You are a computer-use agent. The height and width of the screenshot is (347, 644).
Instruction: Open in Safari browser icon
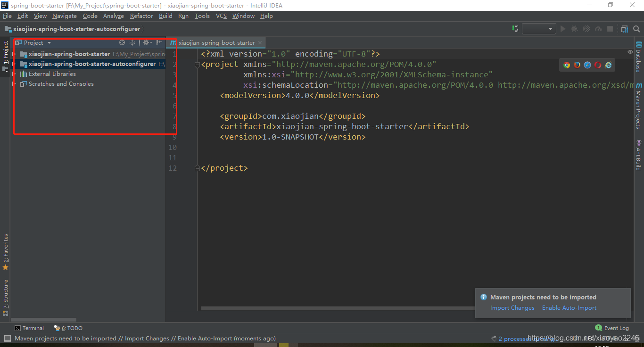(587, 65)
